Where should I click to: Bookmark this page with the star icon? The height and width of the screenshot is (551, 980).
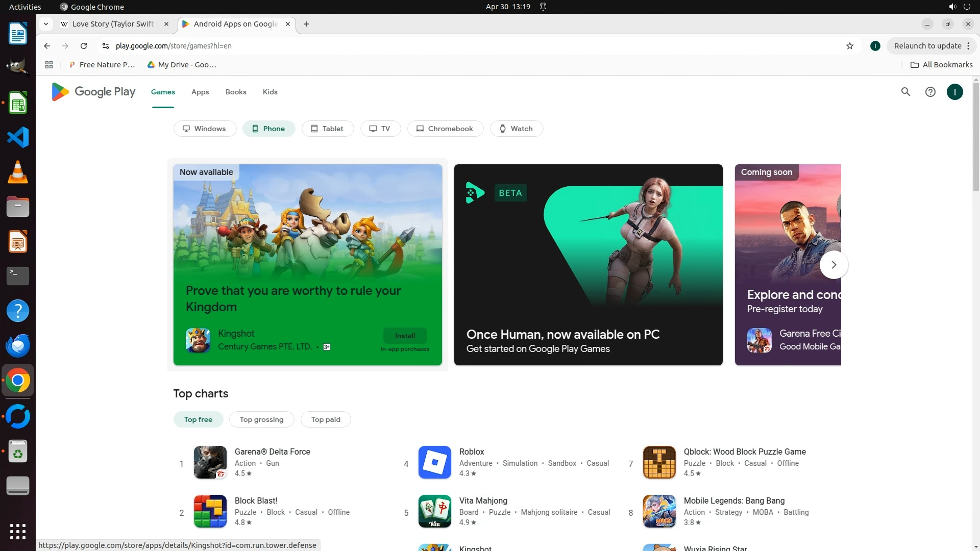click(x=849, y=46)
